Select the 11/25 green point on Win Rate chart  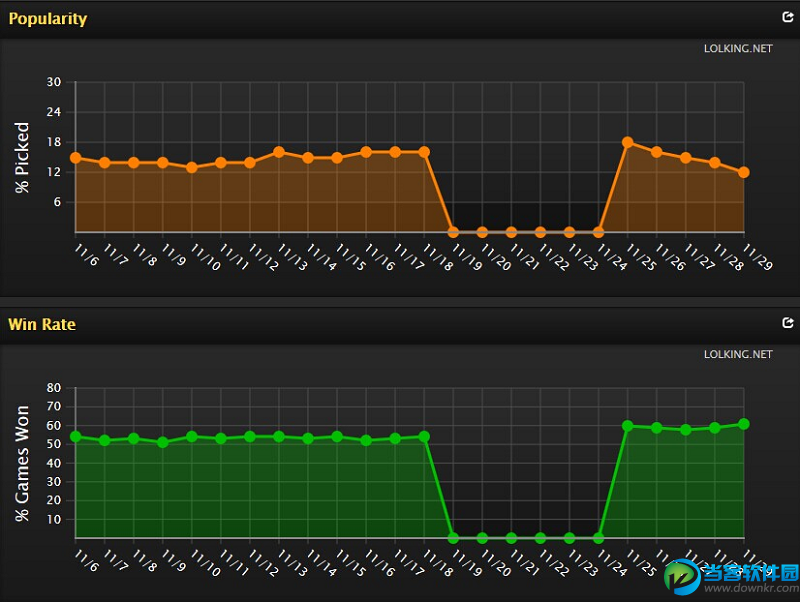click(628, 425)
